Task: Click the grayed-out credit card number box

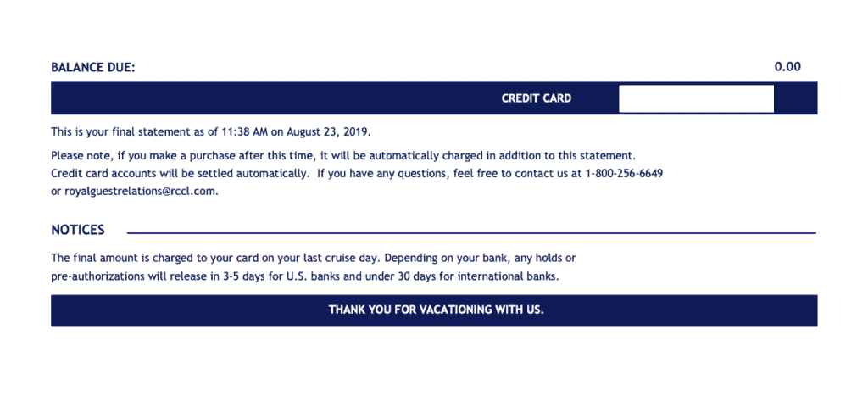Action: (x=696, y=98)
